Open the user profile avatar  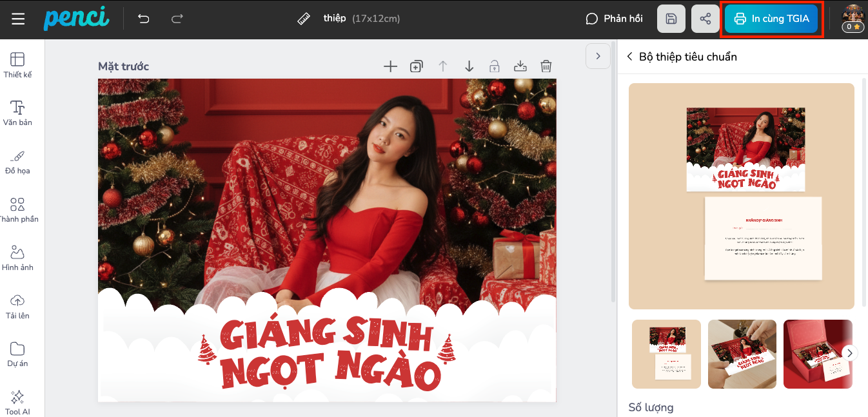853,19
